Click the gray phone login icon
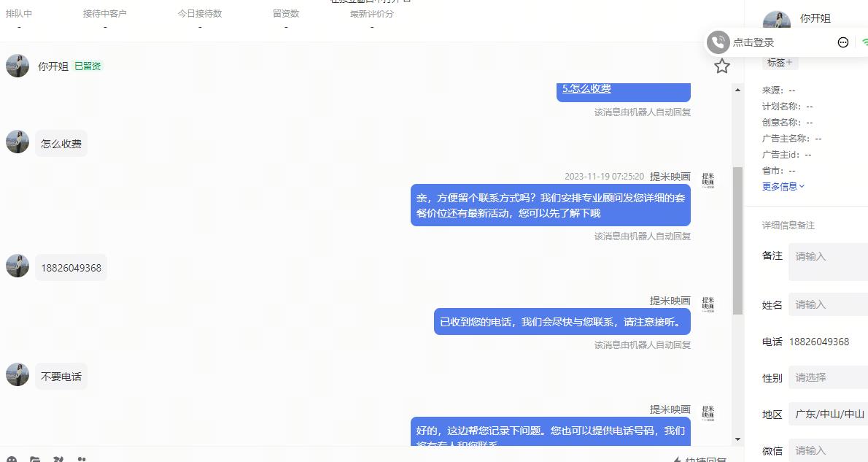868x462 pixels. click(x=718, y=42)
